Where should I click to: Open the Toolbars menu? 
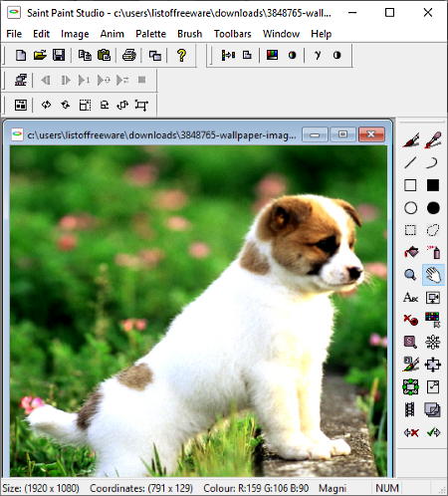[x=232, y=34]
